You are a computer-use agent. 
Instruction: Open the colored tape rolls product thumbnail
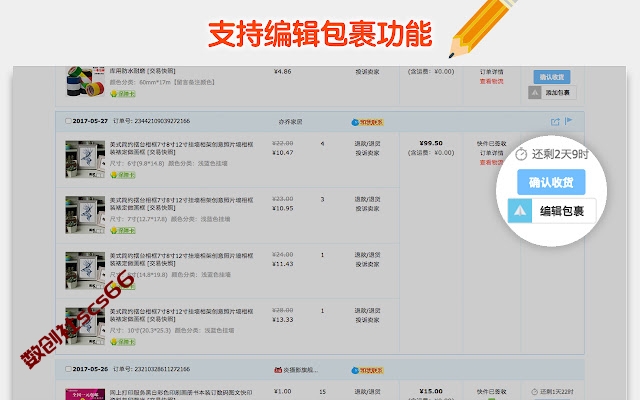click(85, 82)
